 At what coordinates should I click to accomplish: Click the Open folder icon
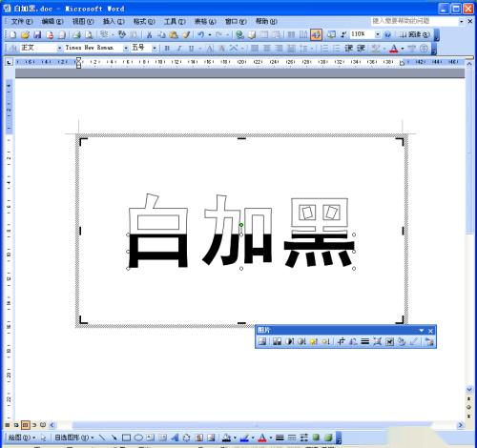point(25,34)
